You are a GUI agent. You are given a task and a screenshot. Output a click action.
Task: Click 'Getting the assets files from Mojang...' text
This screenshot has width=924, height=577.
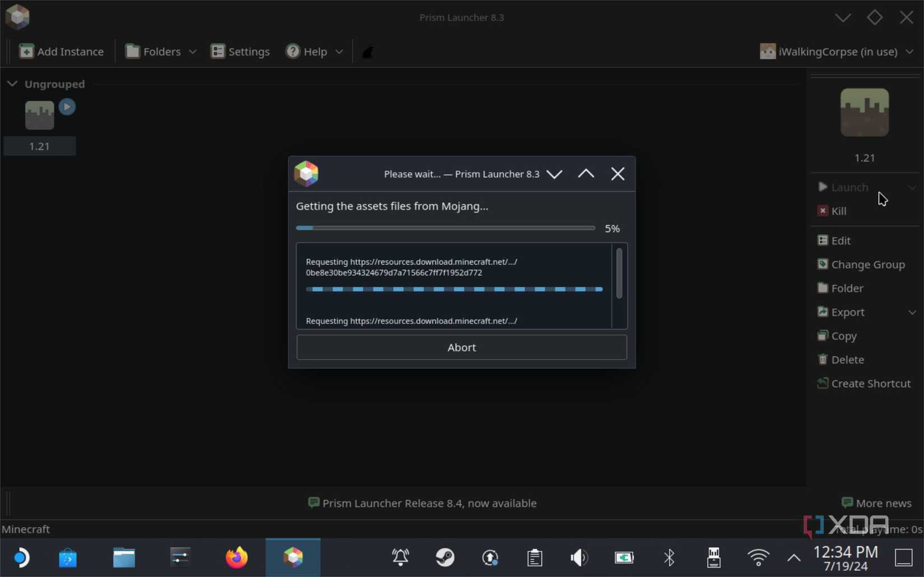click(x=392, y=206)
